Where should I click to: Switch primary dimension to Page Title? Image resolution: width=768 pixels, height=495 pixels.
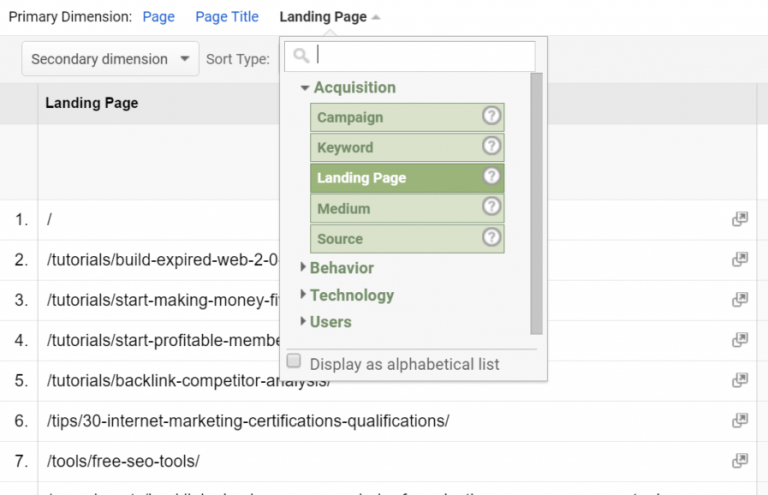coord(226,17)
